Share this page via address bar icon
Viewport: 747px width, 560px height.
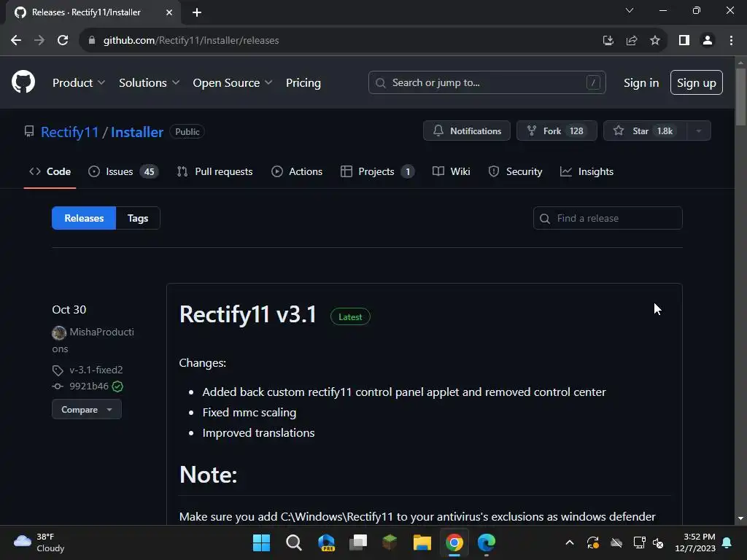tap(632, 41)
